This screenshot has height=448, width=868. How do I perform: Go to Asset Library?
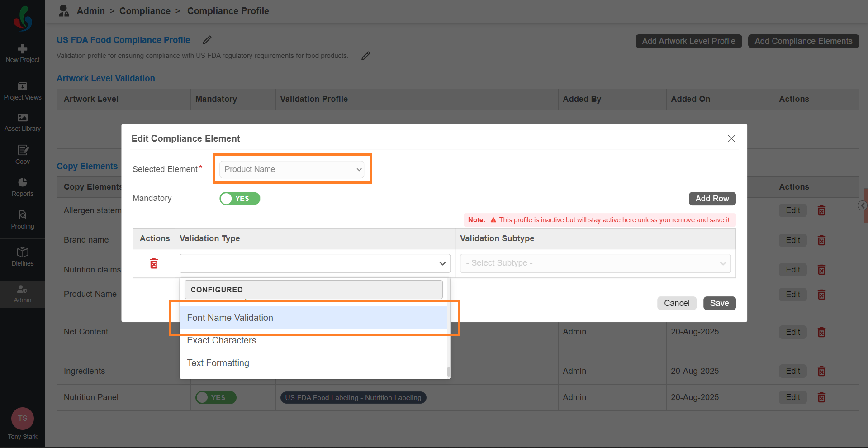[23, 123]
